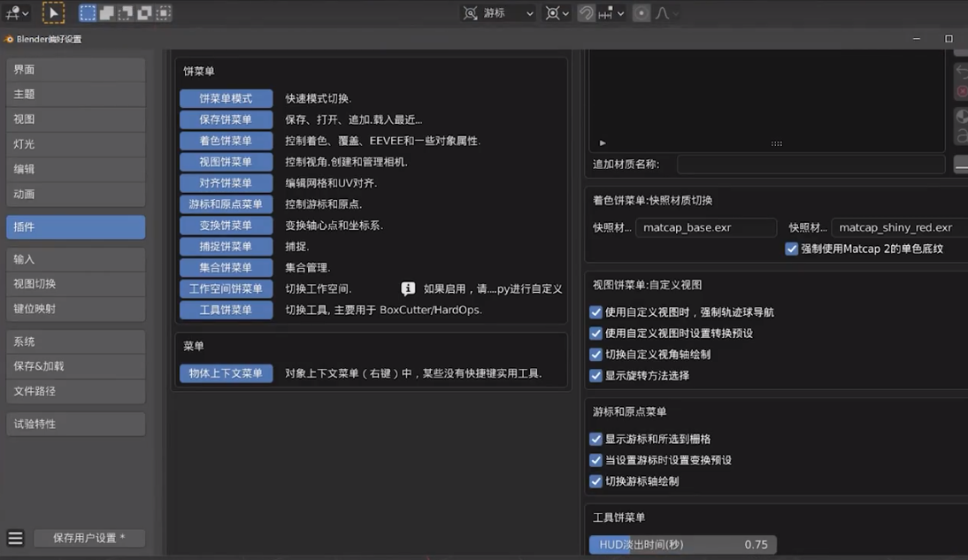Uncheck 使用自定义视图时，强制轨迹球导航
This screenshot has width=968, height=560.
click(x=595, y=312)
